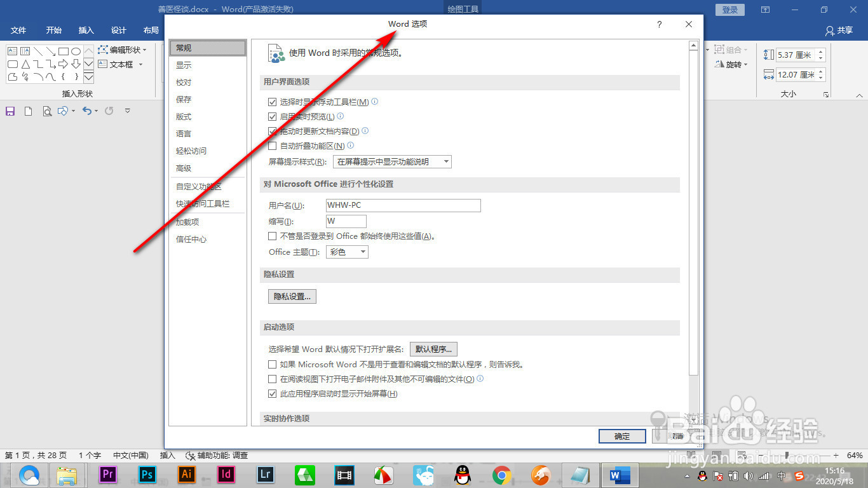Image resolution: width=868 pixels, height=488 pixels.
Task: Pick the arrow line shape
Action: (51, 51)
